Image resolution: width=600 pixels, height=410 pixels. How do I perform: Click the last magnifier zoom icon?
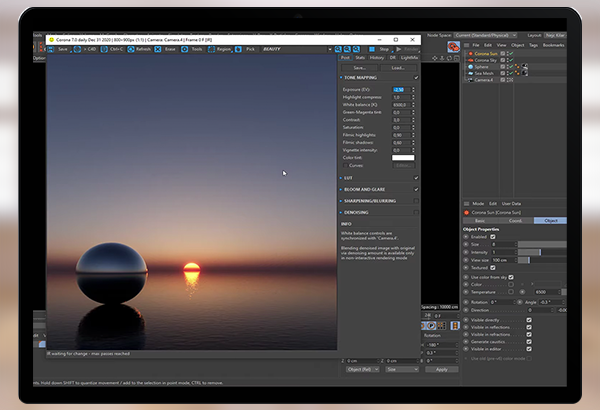(x=356, y=49)
